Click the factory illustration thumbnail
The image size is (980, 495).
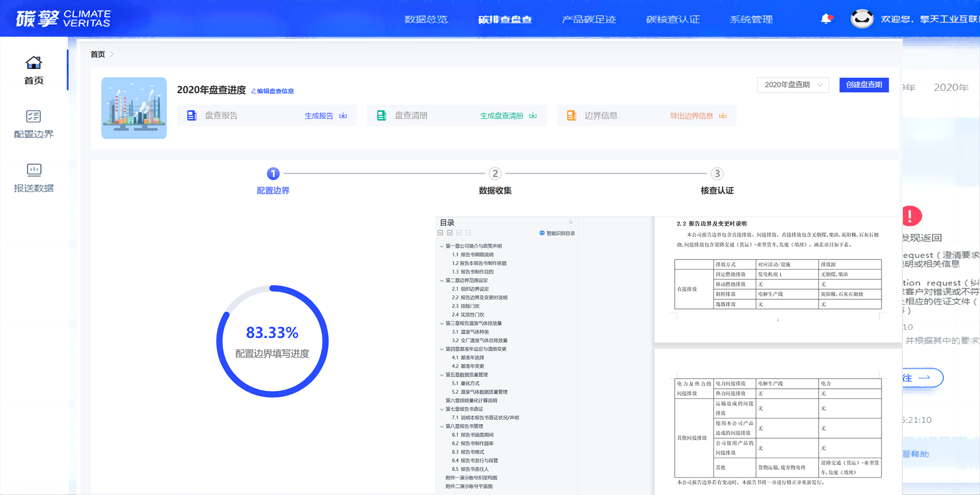[134, 108]
